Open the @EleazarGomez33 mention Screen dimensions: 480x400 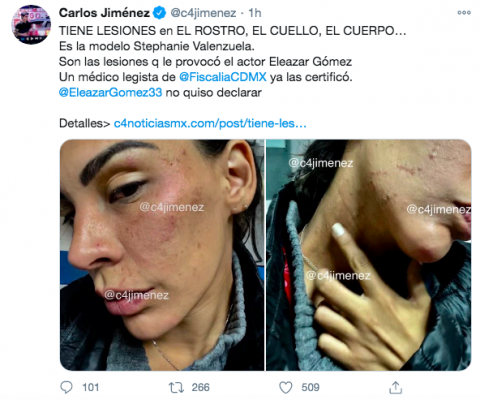point(111,92)
